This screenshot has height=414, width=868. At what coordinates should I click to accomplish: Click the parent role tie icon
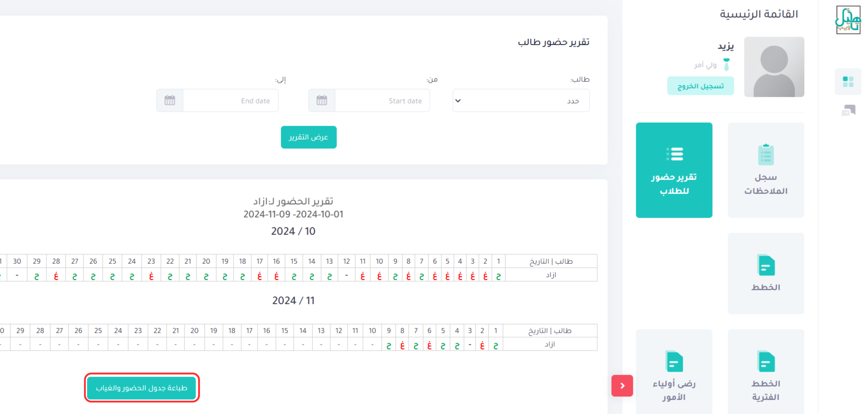tap(726, 64)
